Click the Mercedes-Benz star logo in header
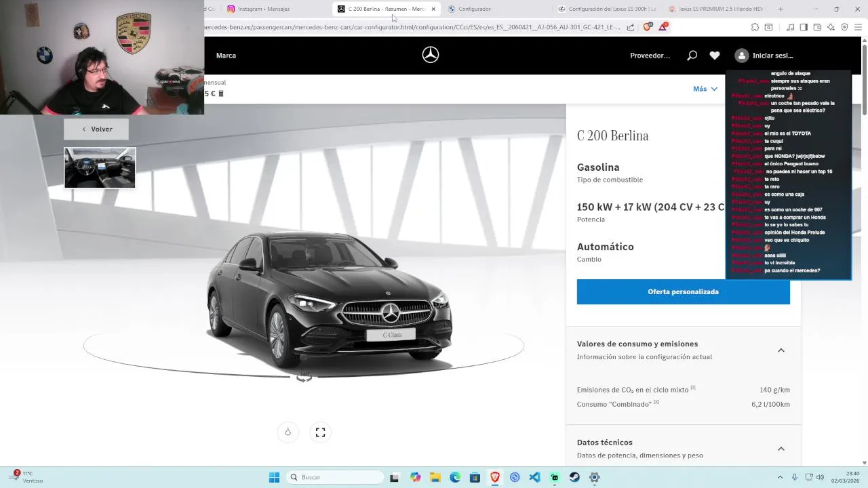Screen dimensions: 868x488 pos(431,56)
